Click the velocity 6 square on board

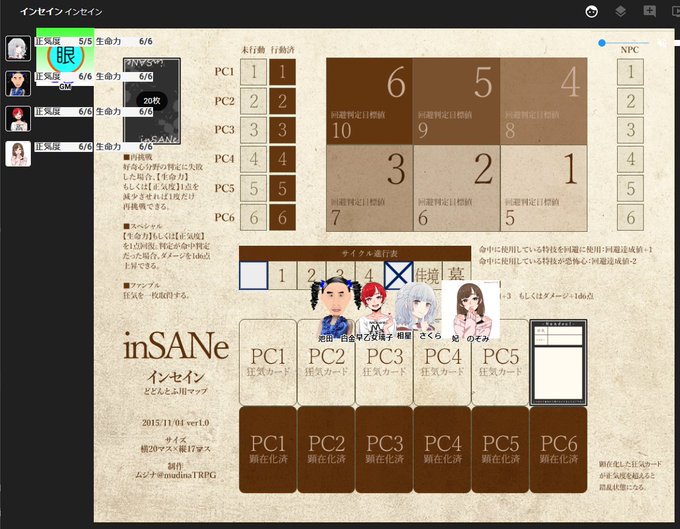tap(369, 101)
